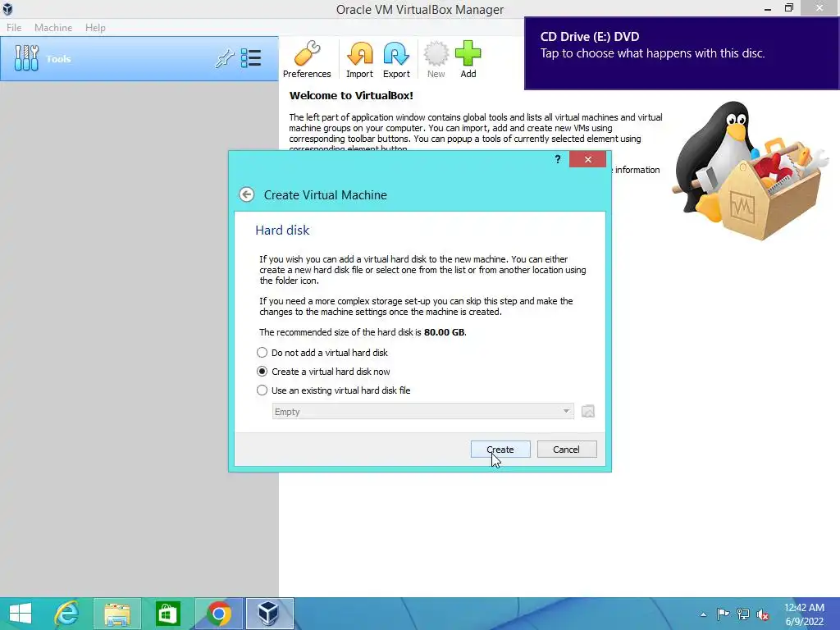Open the Windows Start button
Screen dimensions: 840x630
click(21, 614)
